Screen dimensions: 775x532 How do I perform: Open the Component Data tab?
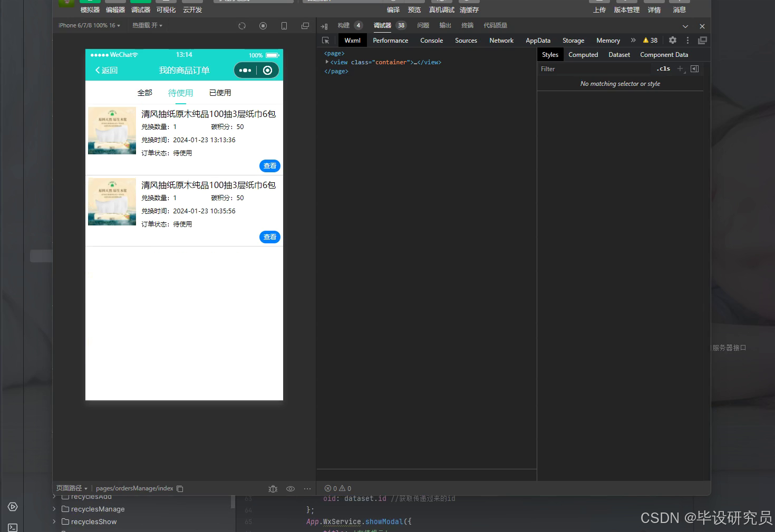(664, 55)
